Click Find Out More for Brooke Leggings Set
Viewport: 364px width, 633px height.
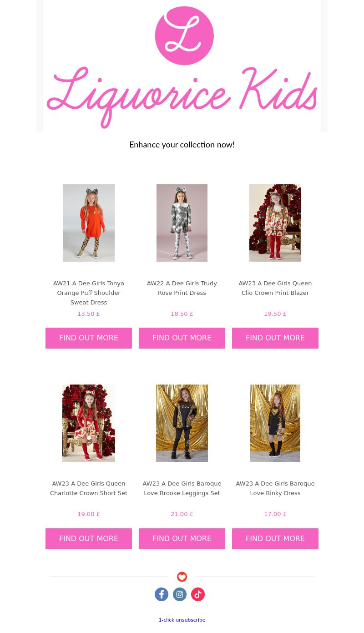point(182,539)
